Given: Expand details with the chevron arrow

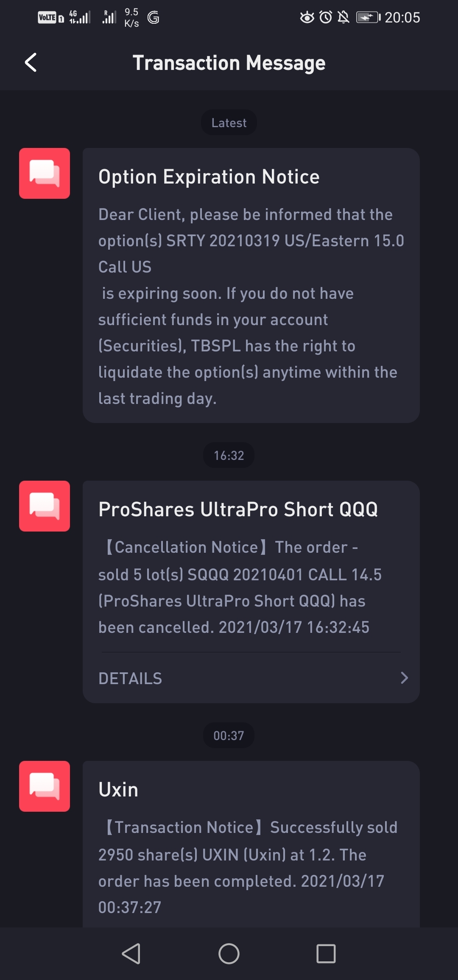Looking at the screenshot, I should click(x=404, y=678).
